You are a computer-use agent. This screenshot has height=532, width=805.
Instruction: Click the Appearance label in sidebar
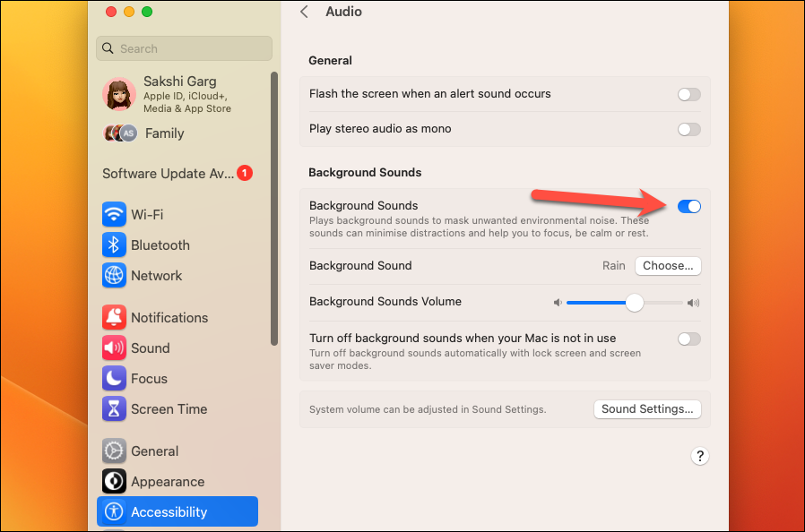click(x=168, y=482)
